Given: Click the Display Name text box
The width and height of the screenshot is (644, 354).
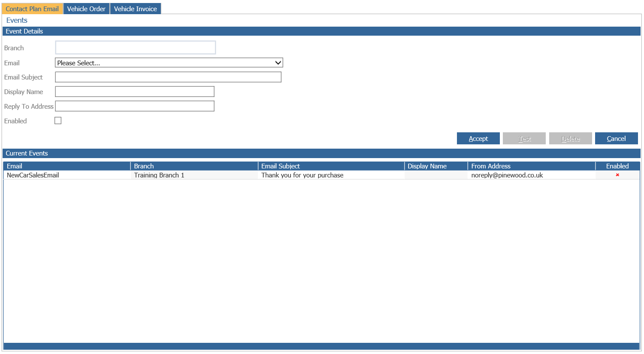Looking at the screenshot, I should [135, 92].
